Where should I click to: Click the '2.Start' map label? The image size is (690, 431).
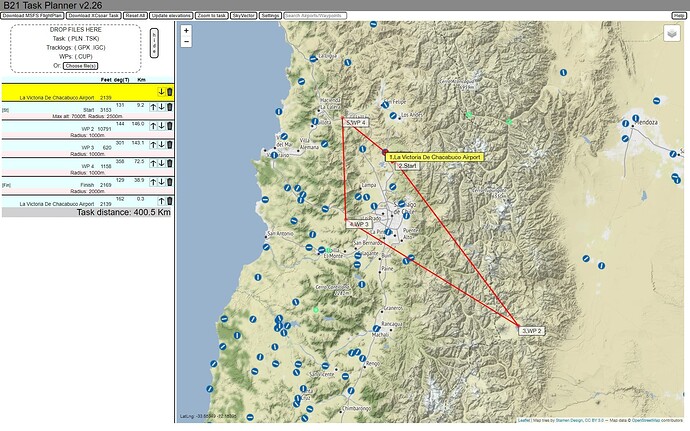point(407,166)
